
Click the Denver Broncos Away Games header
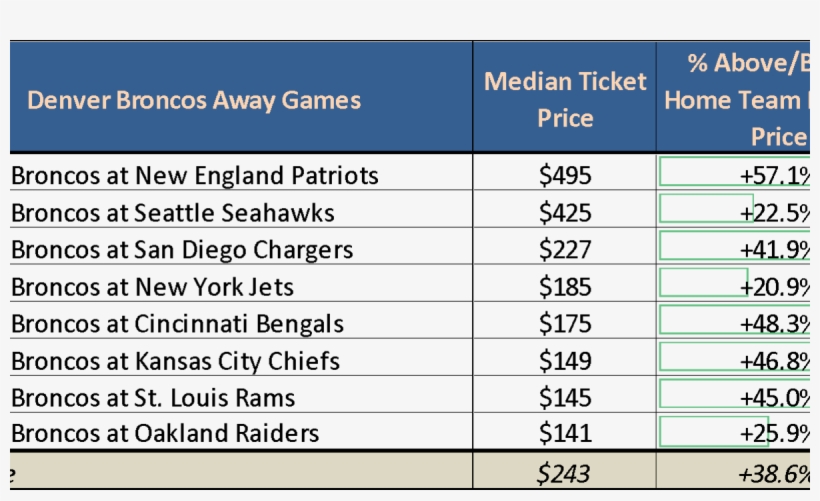(x=194, y=101)
